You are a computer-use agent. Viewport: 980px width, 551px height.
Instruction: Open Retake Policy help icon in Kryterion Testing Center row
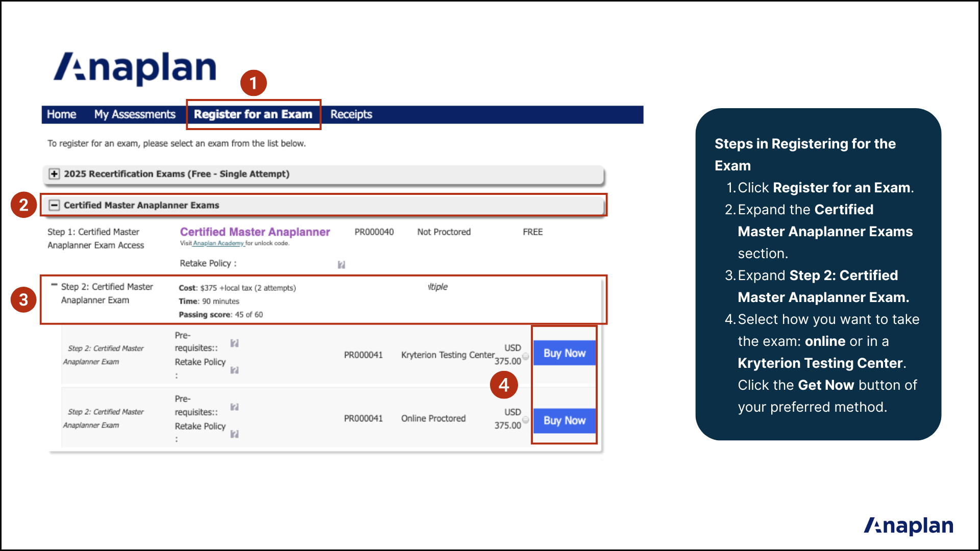[234, 370]
